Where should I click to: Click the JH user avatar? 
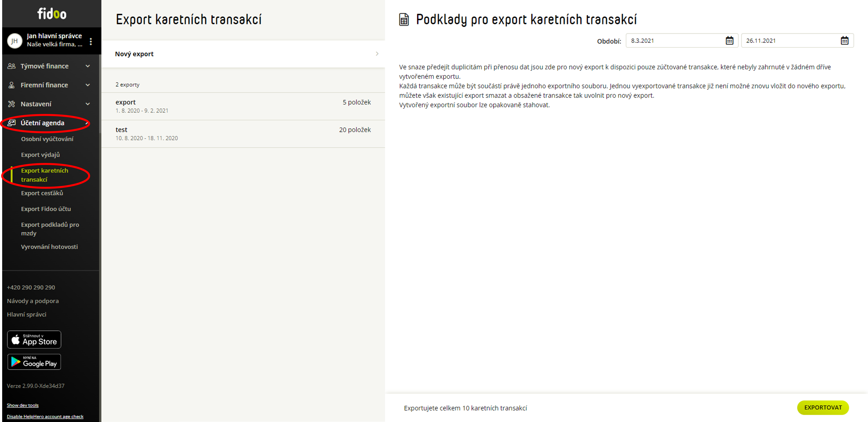pos(15,41)
